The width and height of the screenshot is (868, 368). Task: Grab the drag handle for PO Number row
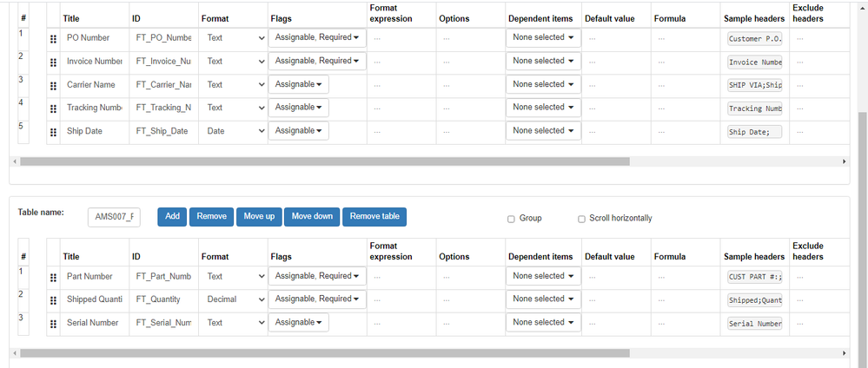pos(54,39)
